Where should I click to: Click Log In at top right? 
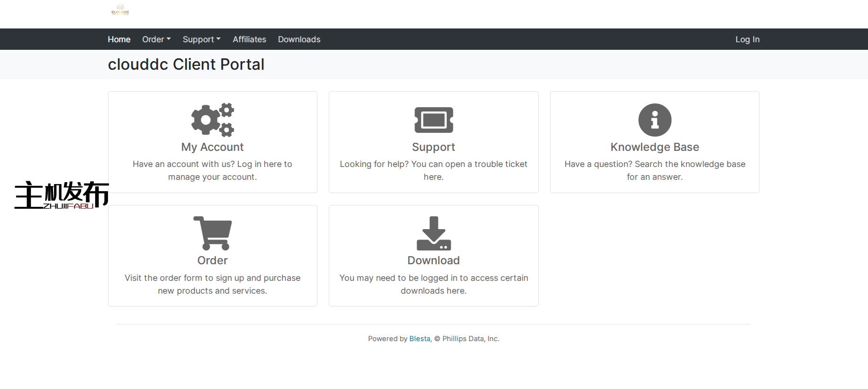[x=747, y=39]
